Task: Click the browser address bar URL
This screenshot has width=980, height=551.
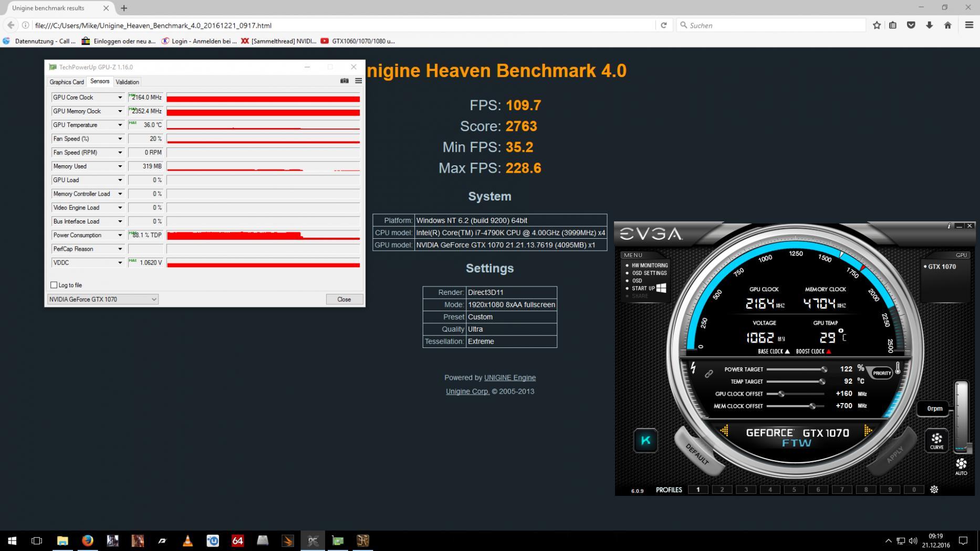Action: click(153, 25)
